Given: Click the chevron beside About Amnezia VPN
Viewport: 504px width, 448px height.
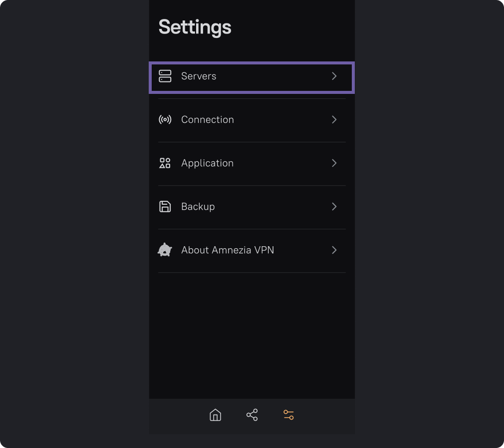Looking at the screenshot, I should [334, 250].
